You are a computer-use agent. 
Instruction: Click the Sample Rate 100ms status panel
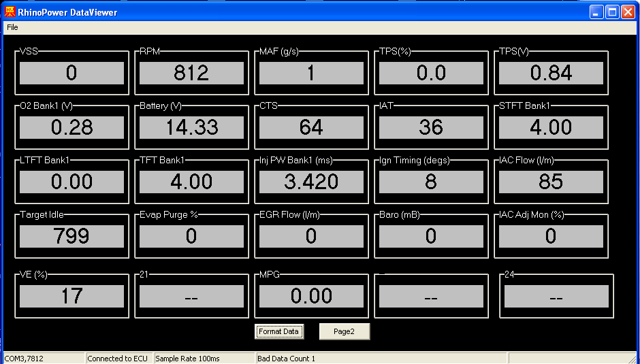coord(203,359)
